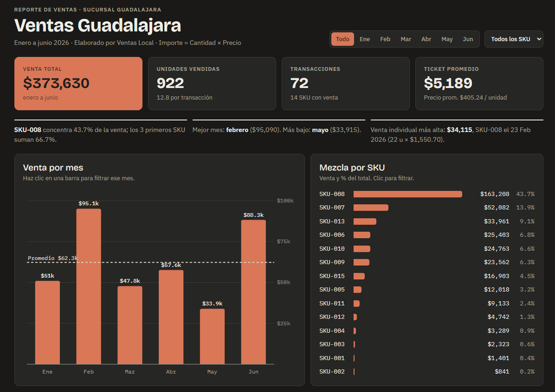Image resolution: width=555 pixels, height=392 pixels.
Task: Filter by SKU-006 row
Action: pos(427,234)
